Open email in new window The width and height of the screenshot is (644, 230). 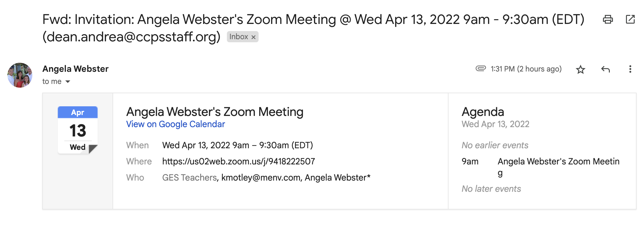(x=630, y=19)
